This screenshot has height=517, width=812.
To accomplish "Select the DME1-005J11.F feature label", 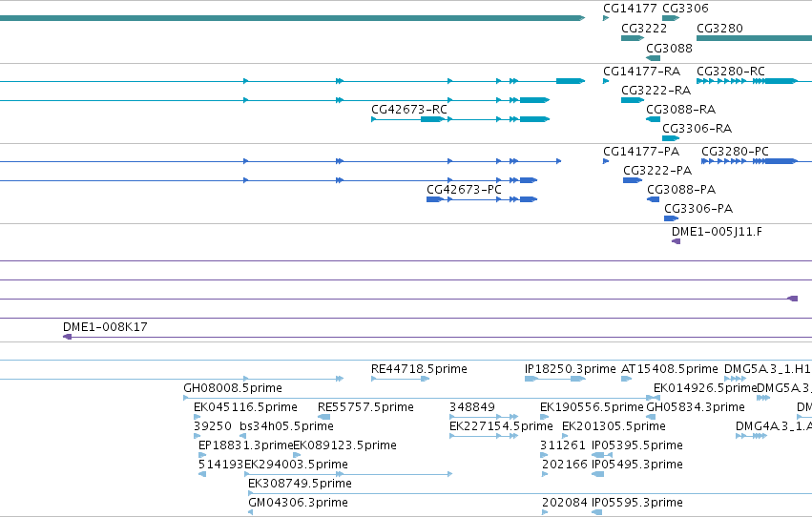I will pyautogui.click(x=717, y=232).
